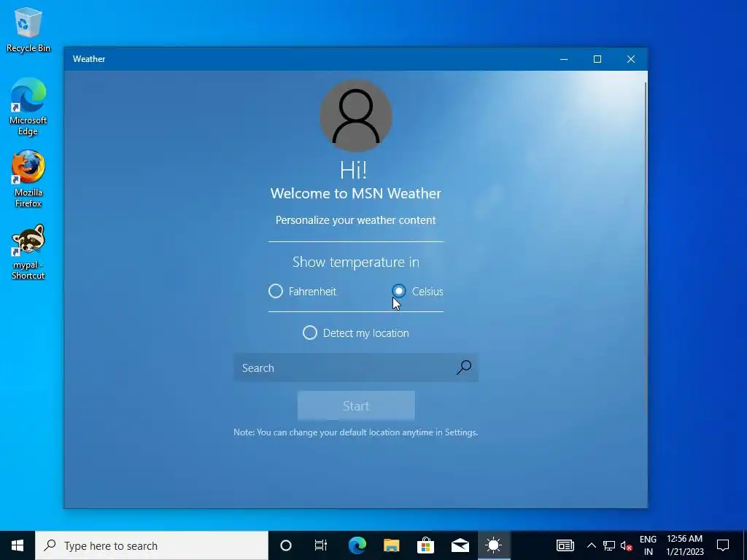Click the Hi! greeting text
This screenshot has width=747, height=560.
click(354, 170)
